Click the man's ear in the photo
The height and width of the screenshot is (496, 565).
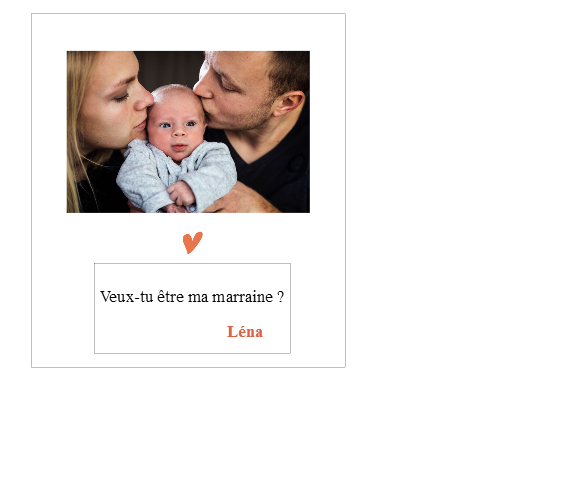pos(288,103)
